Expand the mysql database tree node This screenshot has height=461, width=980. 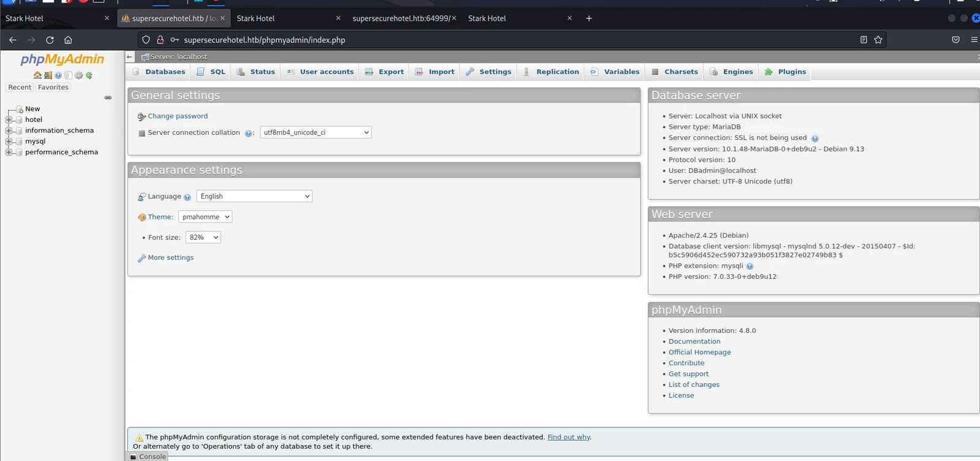click(x=9, y=142)
